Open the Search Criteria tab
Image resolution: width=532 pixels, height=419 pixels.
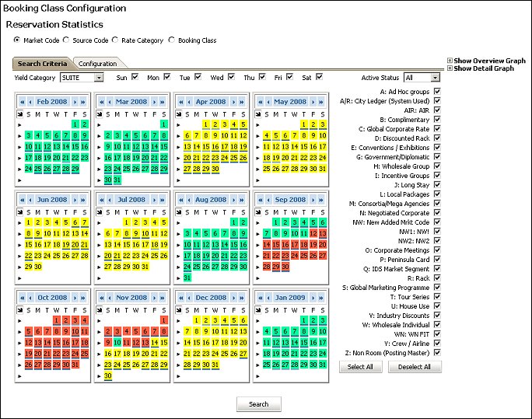pyautogui.click(x=42, y=64)
